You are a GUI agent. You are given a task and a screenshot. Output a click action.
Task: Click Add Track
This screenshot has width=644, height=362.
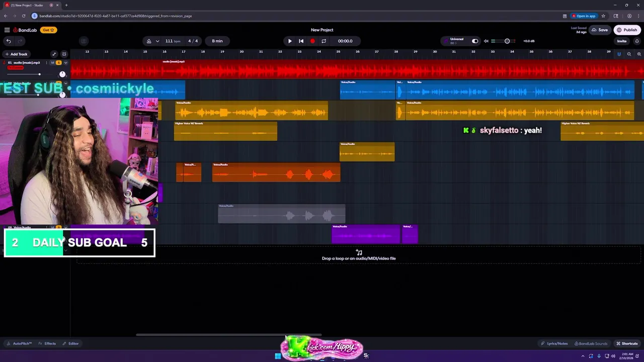click(x=17, y=54)
